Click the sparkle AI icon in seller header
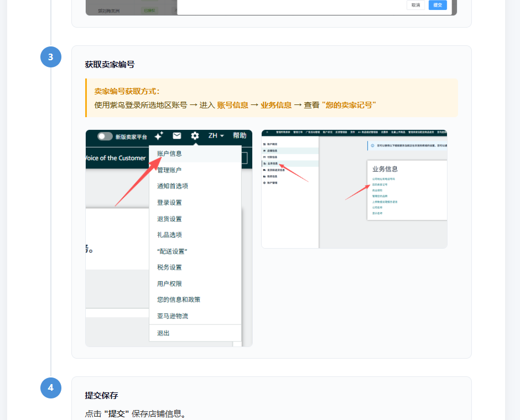The image size is (520, 420). click(159, 136)
